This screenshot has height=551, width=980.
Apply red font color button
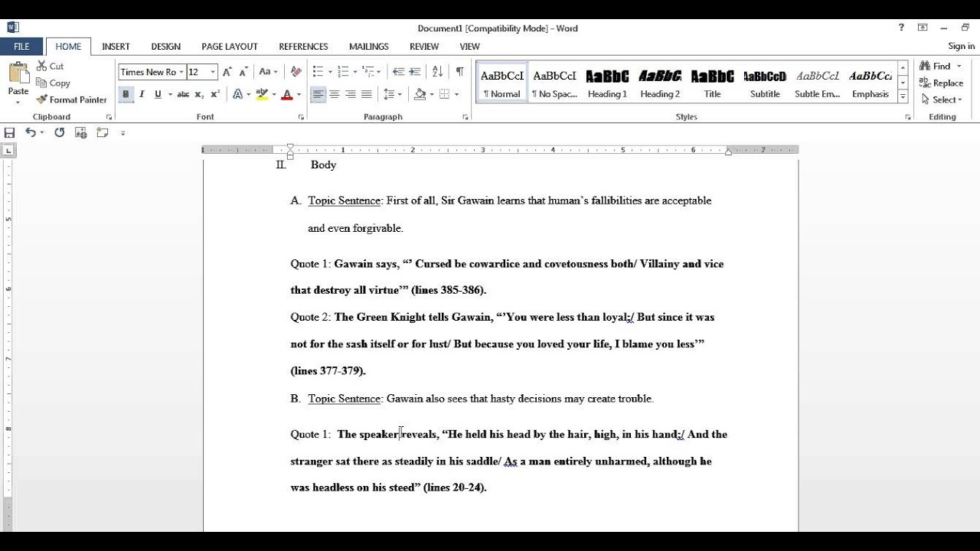coord(286,94)
